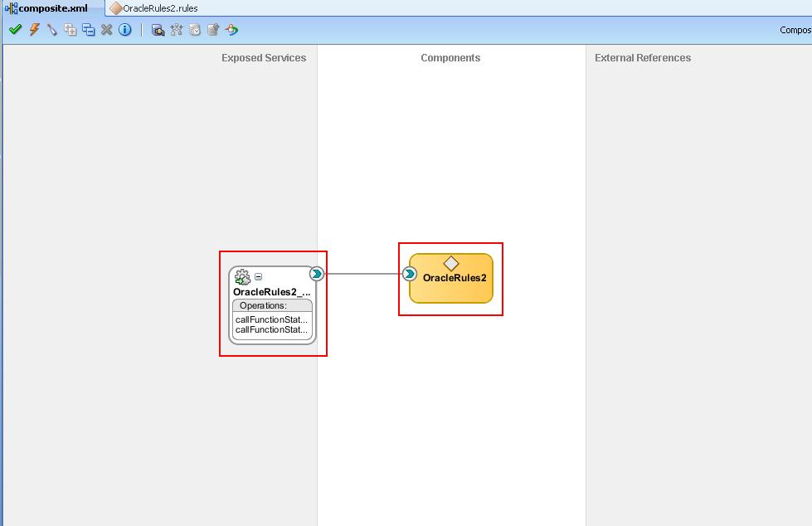
Task: Click the database search toolbar icon
Action: coord(158,29)
